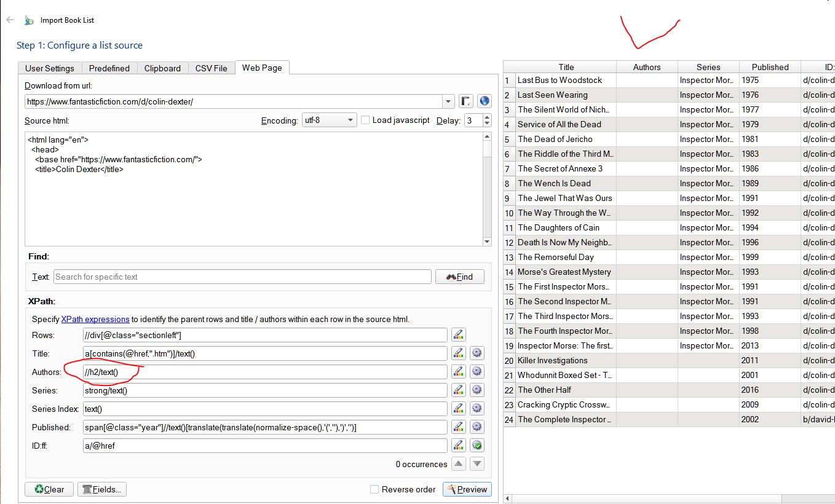Image resolution: width=835 pixels, height=504 pixels.
Task: Increase the Delay value with up arrow
Action: click(487, 117)
